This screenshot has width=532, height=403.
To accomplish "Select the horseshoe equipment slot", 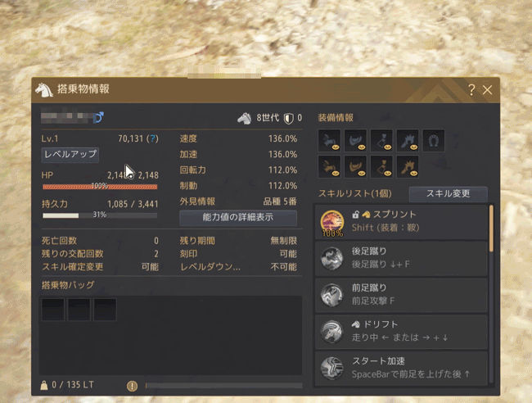I will tap(434, 140).
